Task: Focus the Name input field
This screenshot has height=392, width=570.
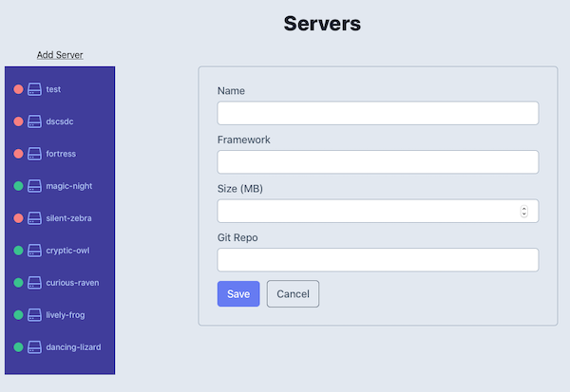Action: tap(378, 113)
